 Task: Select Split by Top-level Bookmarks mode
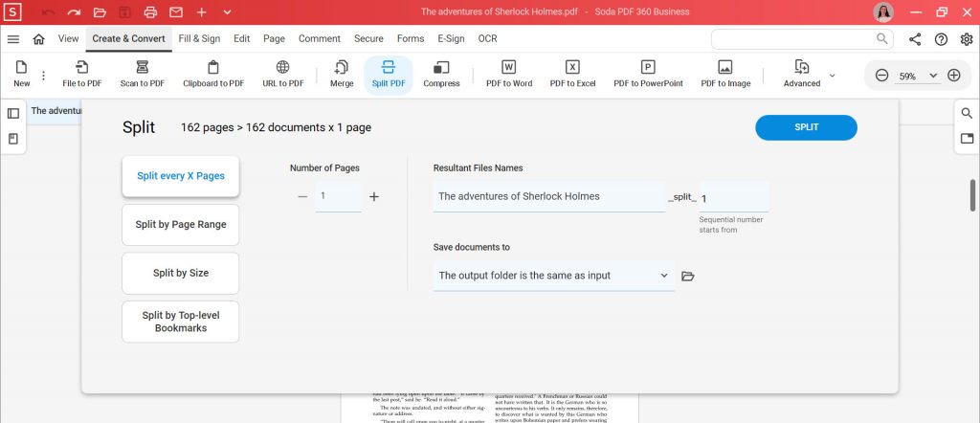pos(181,322)
